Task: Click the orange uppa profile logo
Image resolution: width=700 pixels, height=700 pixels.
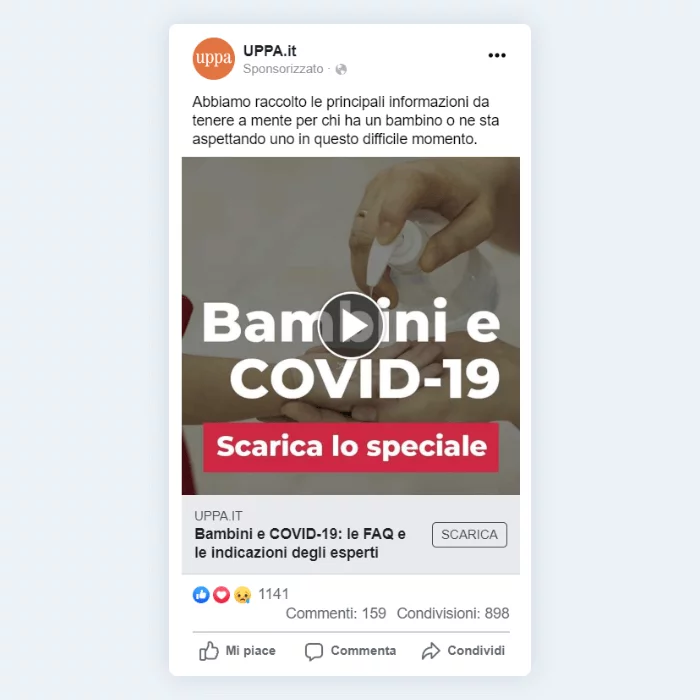Action: tap(213, 58)
